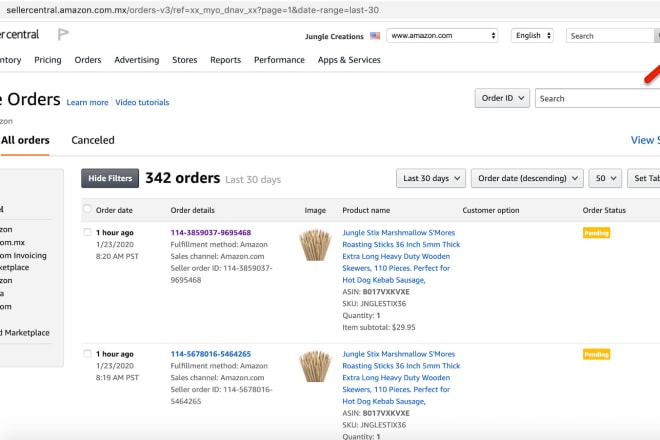Click the order Search input field
Viewport: 660px width, 440px height.
pyautogui.click(x=597, y=98)
